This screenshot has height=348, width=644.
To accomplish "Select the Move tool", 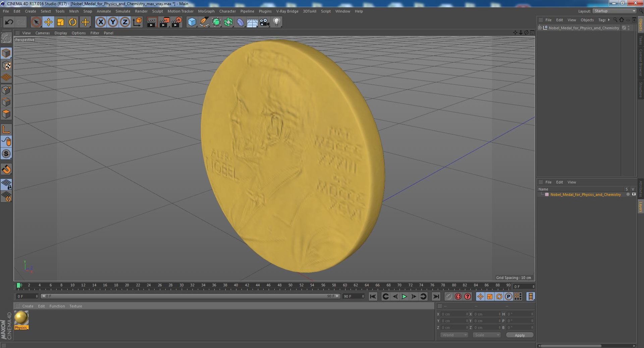I will pos(48,22).
